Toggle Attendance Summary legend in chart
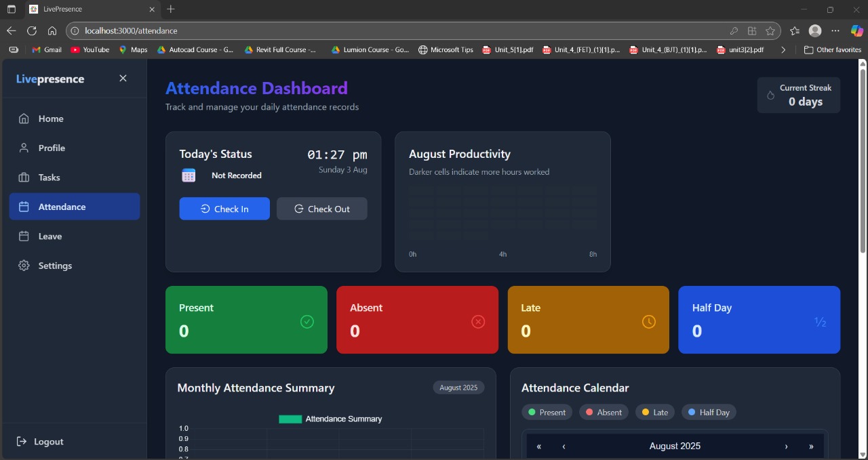The width and height of the screenshot is (868, 460). point(330,419)
